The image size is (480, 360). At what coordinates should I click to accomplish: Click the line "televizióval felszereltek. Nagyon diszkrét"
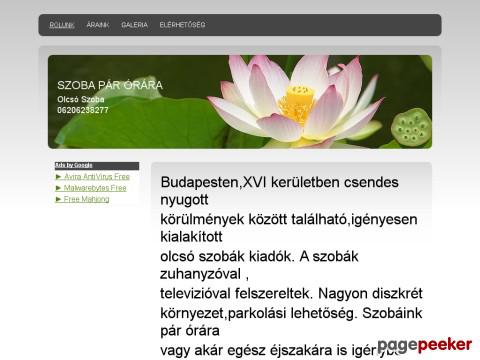(x=291, y=294)
